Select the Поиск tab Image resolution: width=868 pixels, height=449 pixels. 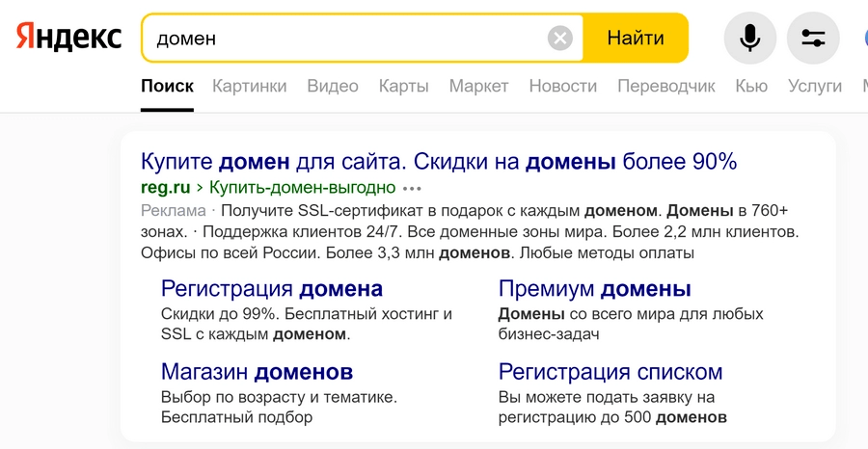coord(167,86)
